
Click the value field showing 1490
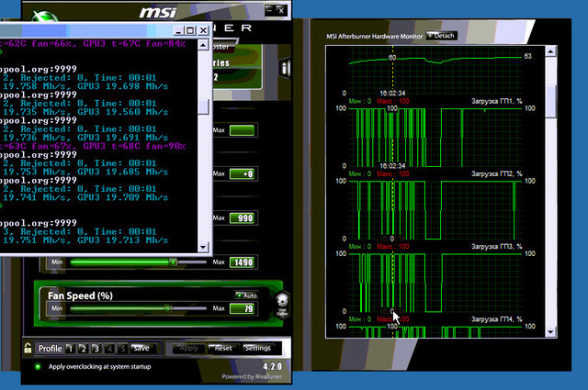coord(243,262)
